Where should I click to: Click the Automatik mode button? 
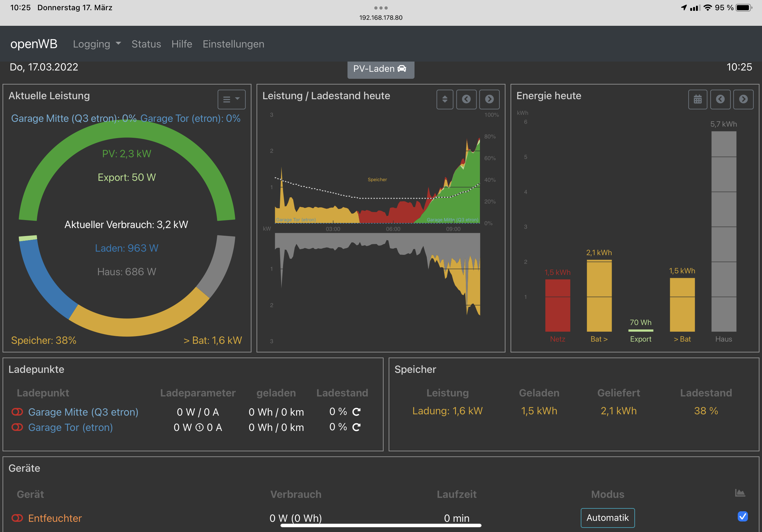[x=607, y=518]
